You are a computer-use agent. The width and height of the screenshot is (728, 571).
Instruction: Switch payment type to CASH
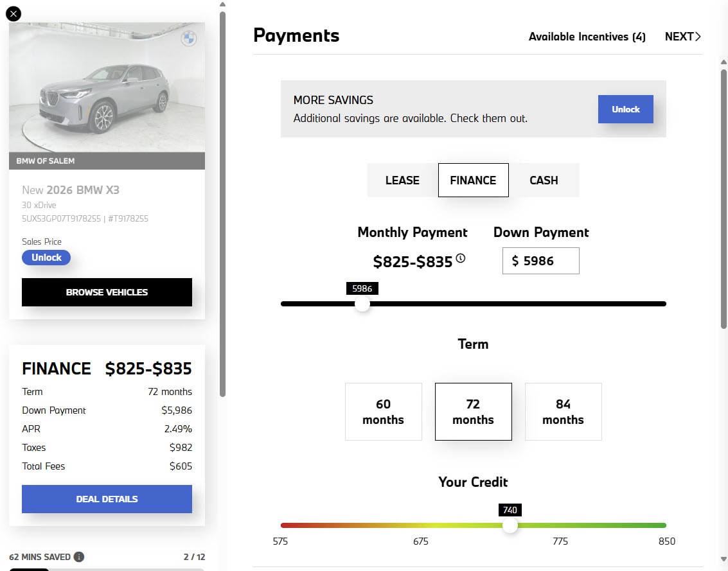[544, 180]
